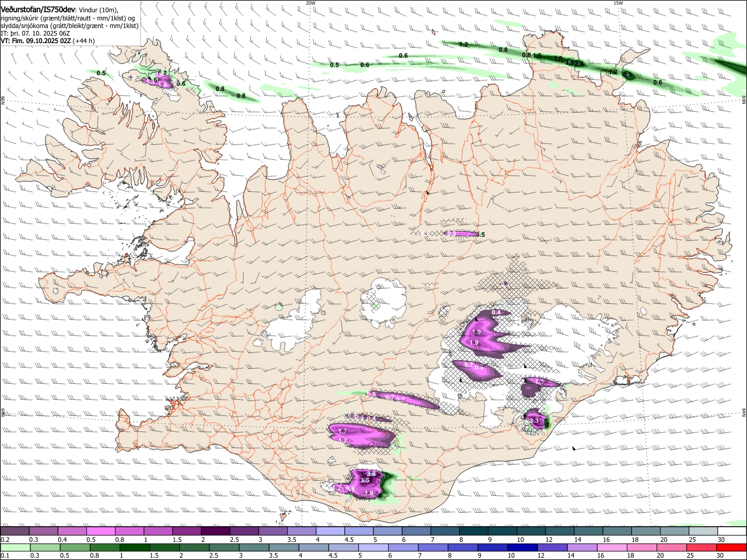Pick the pale green 0.1–0.3 legend swatch
Image resolution: width=747 pixels, height=560 pixels.
(15, 547)
